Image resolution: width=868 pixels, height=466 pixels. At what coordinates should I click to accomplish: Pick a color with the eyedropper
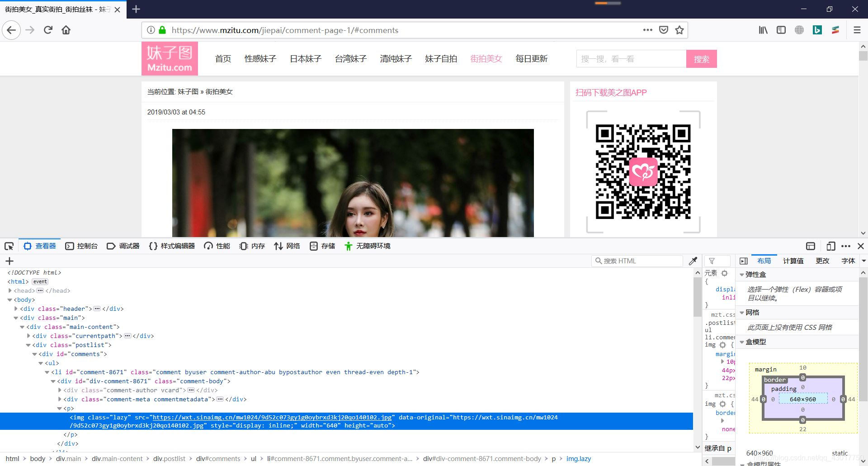click(x=693, y=261)
